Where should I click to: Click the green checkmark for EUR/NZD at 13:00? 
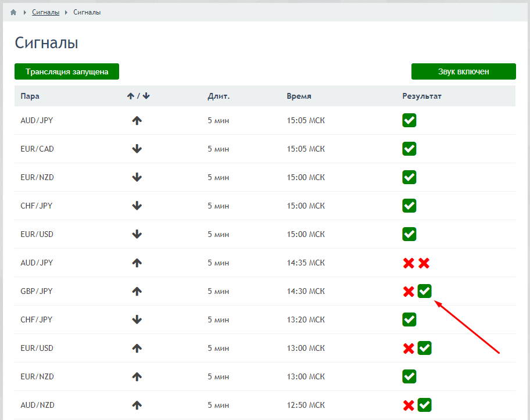coord(409,376)
